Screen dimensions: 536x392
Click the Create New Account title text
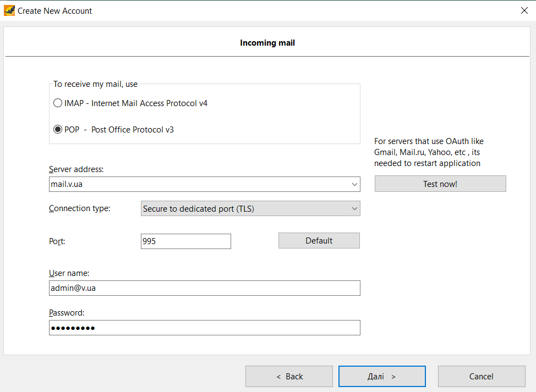point(54,11)
